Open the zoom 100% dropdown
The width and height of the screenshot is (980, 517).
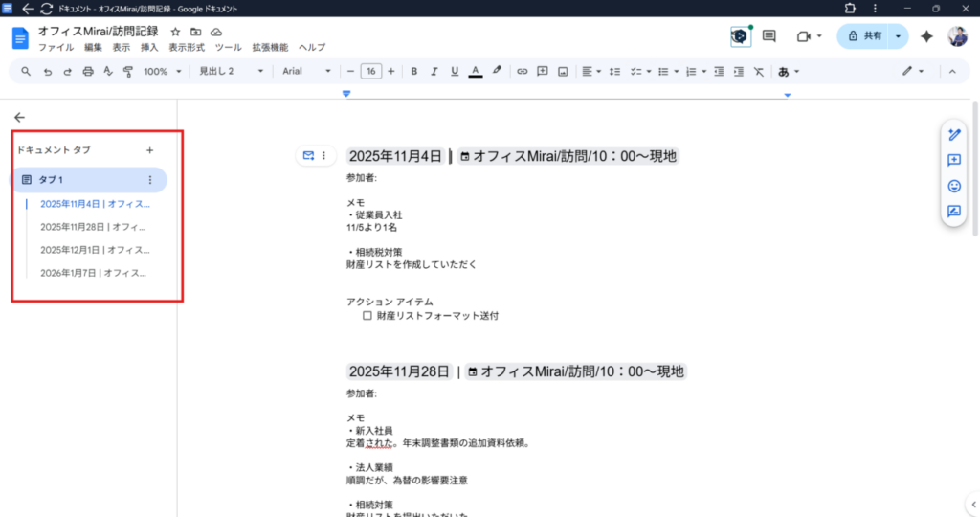pos(161,71)
